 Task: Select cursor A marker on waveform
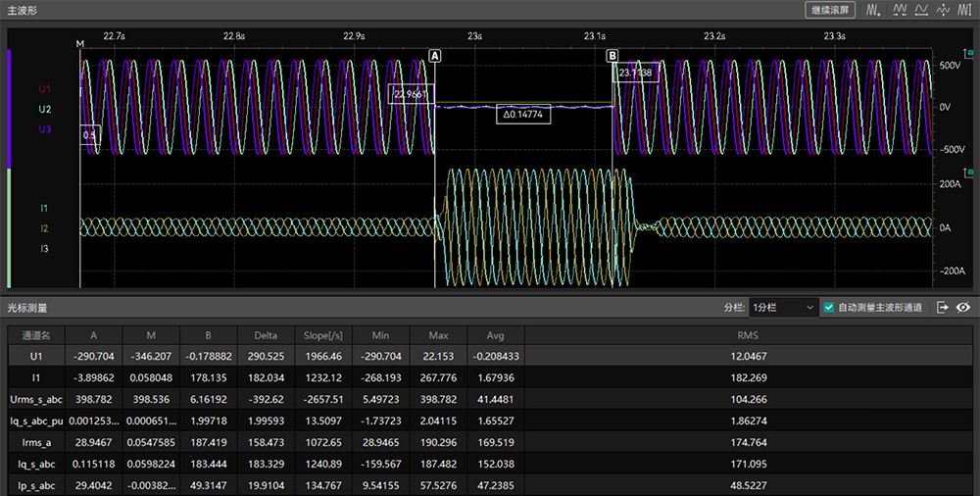pyautogui.click(x=435, y=56)
